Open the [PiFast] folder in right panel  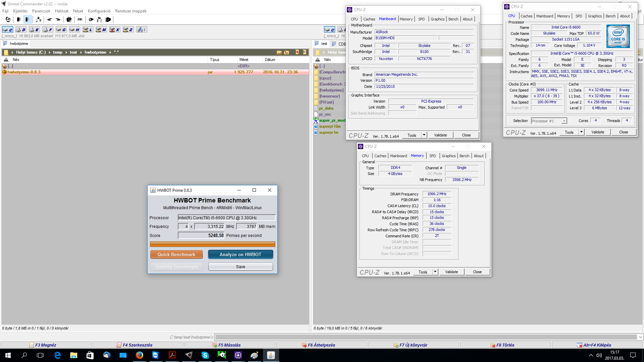(326, 102)
